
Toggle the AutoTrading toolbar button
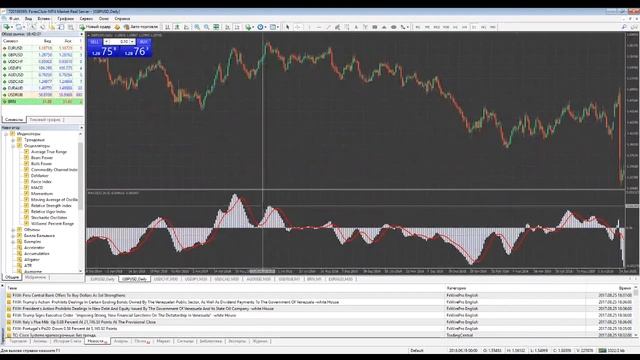[x=141, y=27]
